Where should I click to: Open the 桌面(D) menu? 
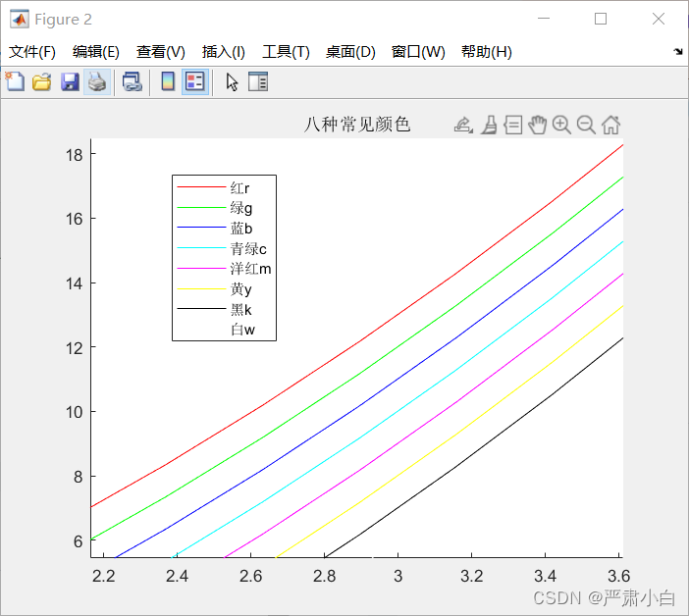point(350,52)
